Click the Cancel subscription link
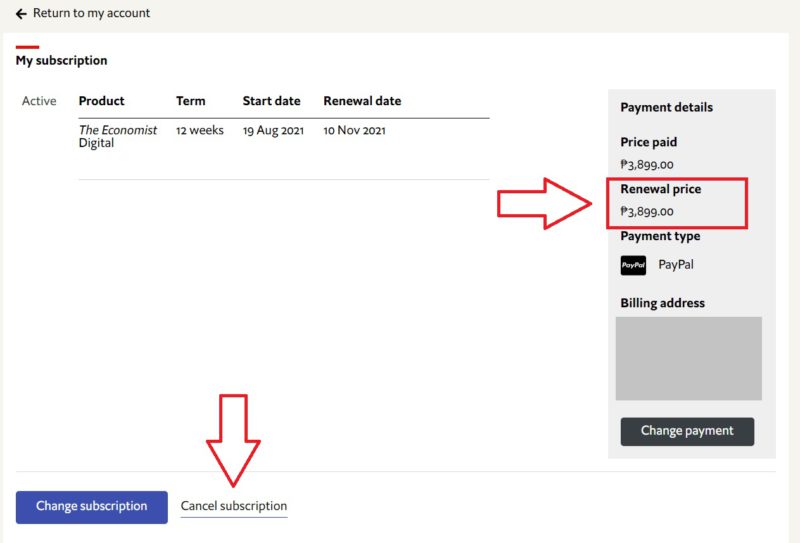 pyautogui.click(x=233, y=506)
